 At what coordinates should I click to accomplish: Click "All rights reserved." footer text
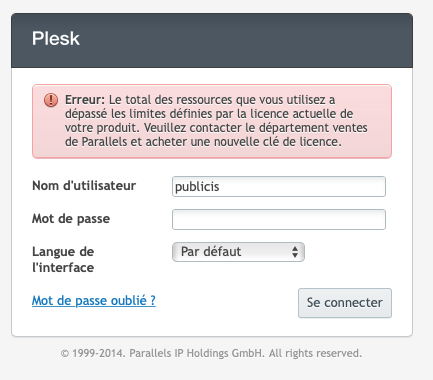click(x=315, y=353)
